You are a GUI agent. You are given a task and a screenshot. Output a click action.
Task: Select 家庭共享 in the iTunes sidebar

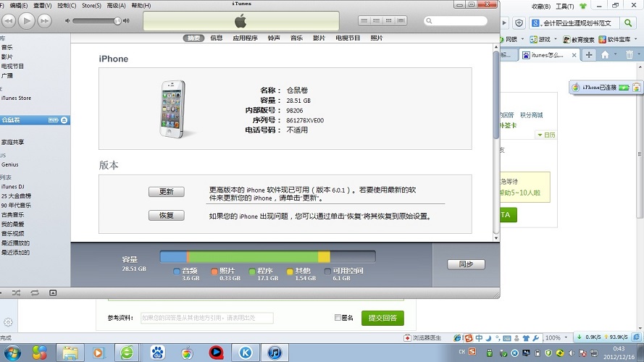point(13,142)
